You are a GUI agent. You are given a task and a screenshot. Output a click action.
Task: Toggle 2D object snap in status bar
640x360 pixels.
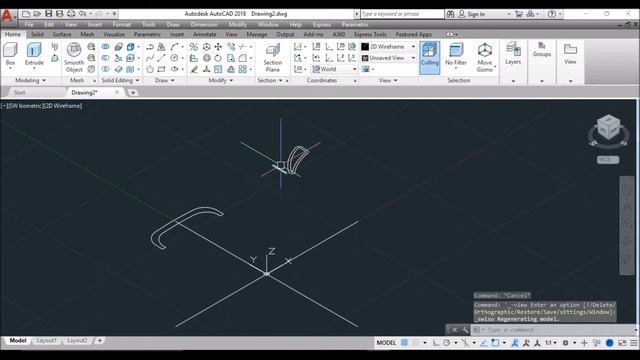pyautogui.click(x=495, y=343)
